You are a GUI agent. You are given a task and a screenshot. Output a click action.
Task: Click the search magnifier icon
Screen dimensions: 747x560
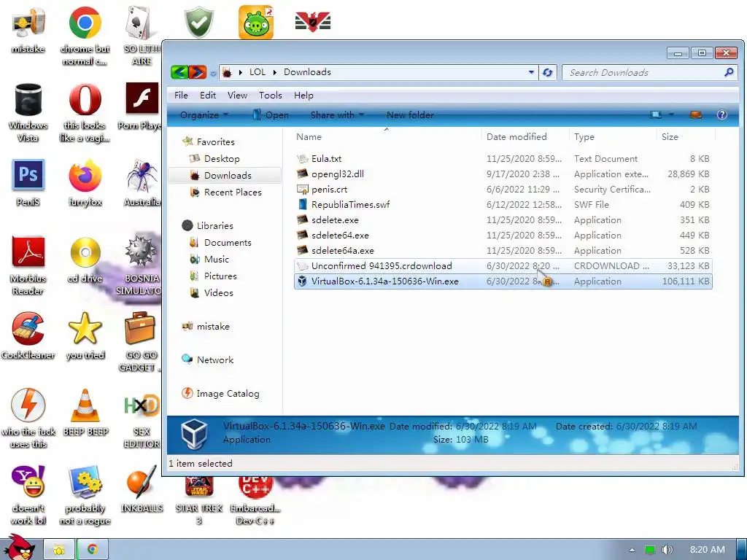point(729,72)
